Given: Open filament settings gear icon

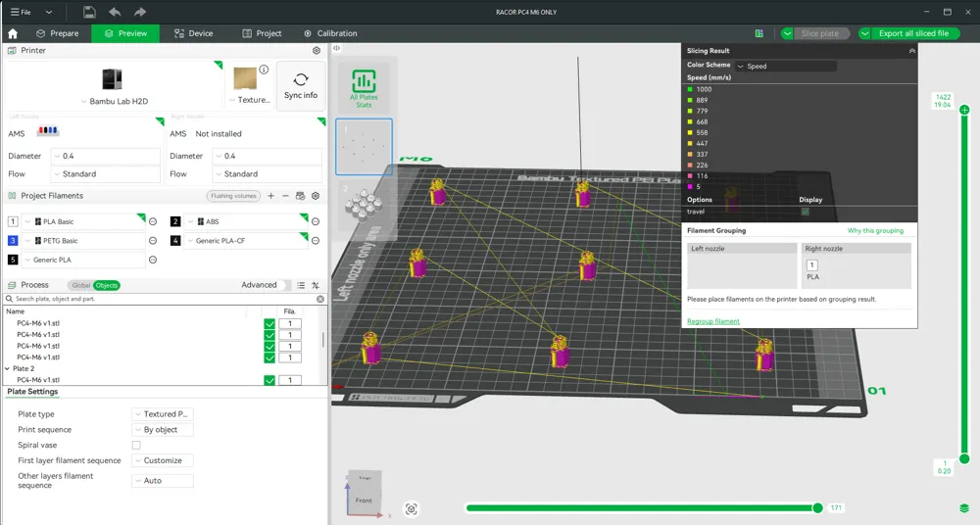Looking at the screenshot, I should tap(316, 196).
